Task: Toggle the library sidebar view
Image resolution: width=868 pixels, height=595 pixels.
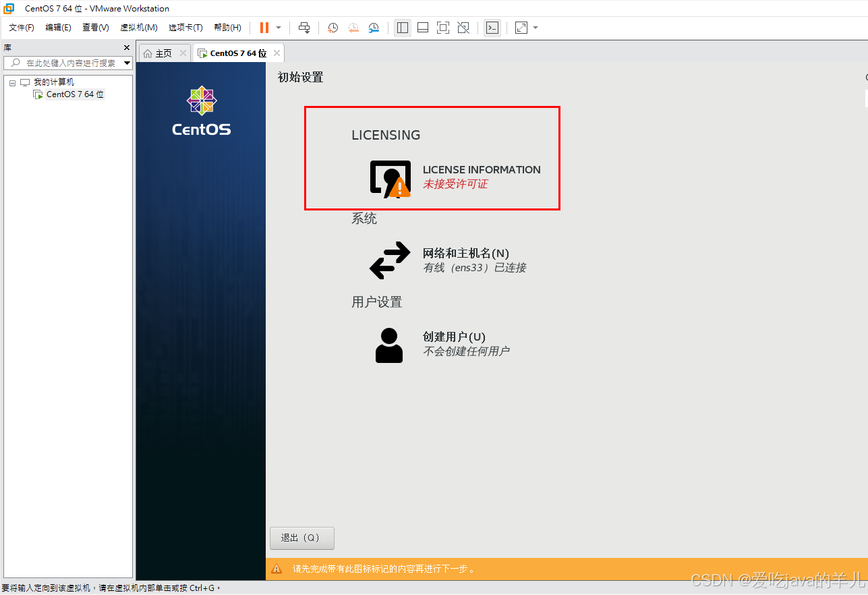Action: pos(403,28)
